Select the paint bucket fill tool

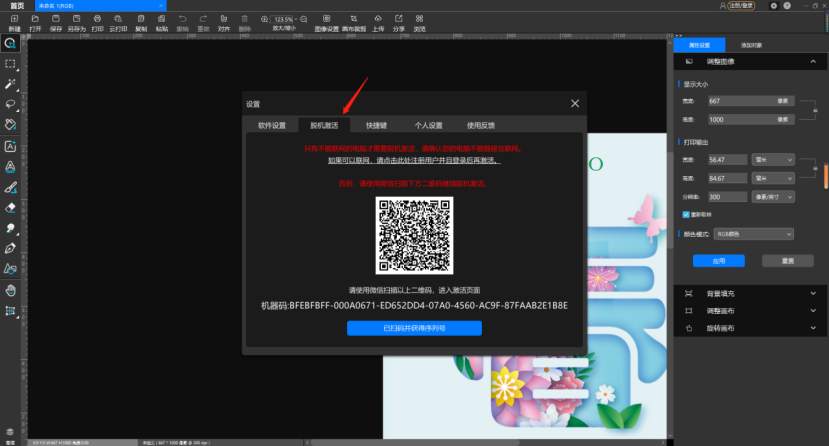coord(11,125)
